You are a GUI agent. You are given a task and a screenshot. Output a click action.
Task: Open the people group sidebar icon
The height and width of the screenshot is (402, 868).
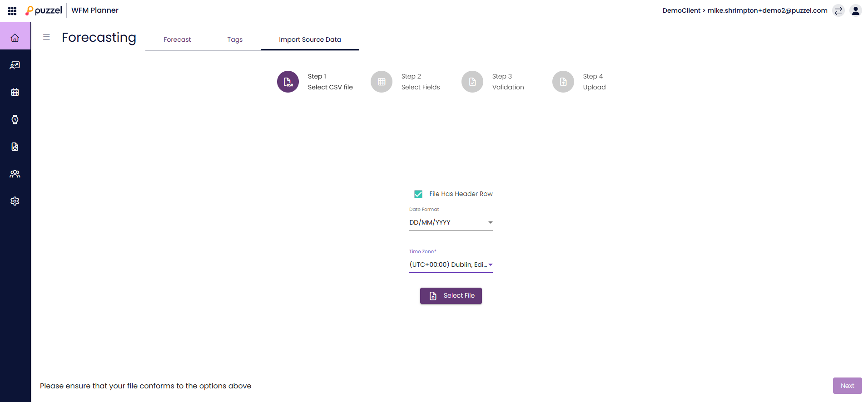15,174
